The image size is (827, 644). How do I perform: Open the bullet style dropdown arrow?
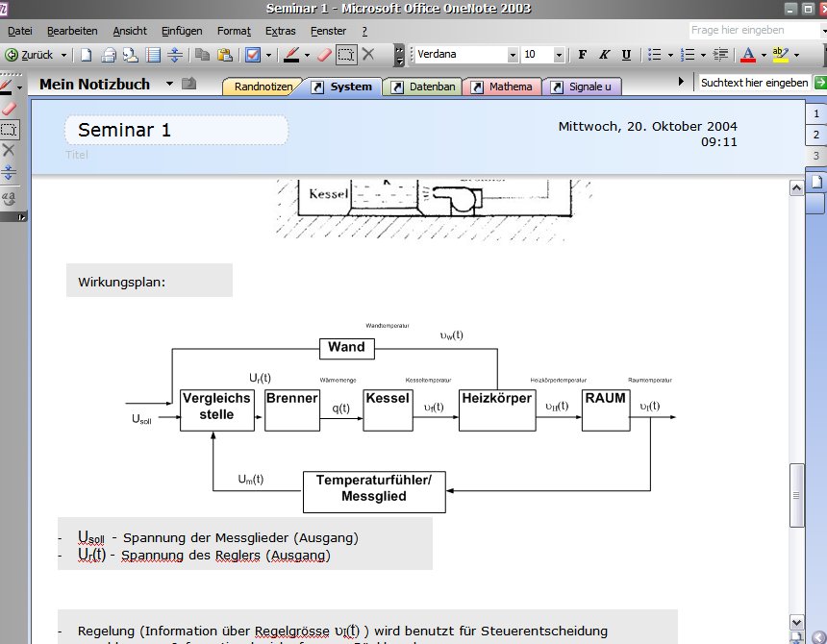pos(670,55)
